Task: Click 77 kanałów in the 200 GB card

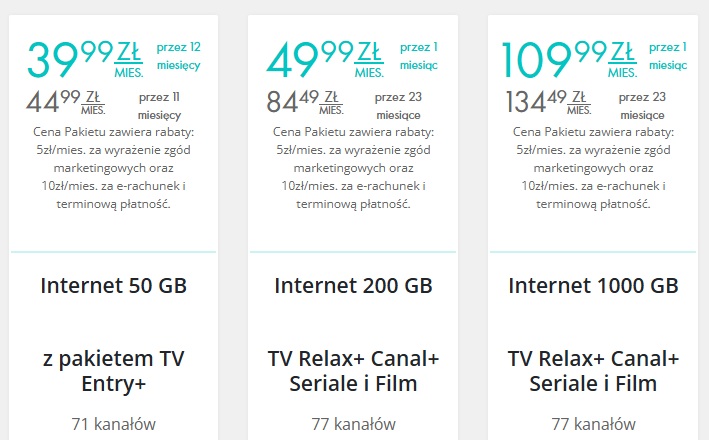Action: [x=353, y=424]
